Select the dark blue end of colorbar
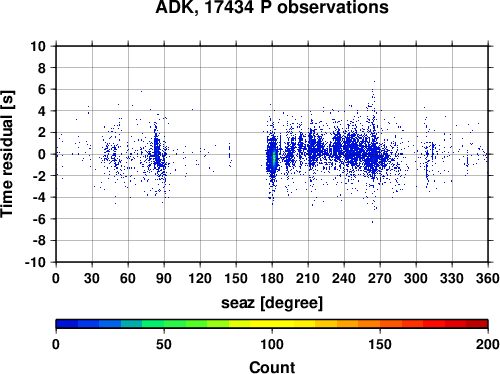Image resolution: width=500 pixels, height=374 pixels. pos(67,324)
